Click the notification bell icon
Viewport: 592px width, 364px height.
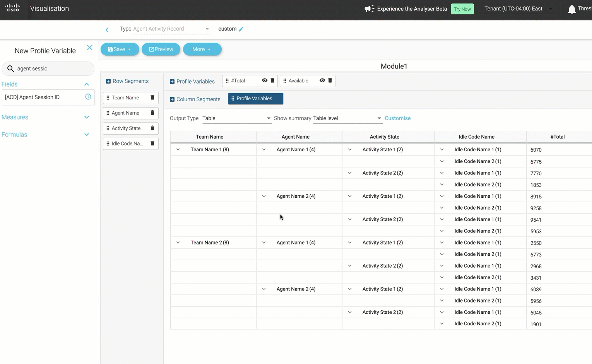pos(571,9)
